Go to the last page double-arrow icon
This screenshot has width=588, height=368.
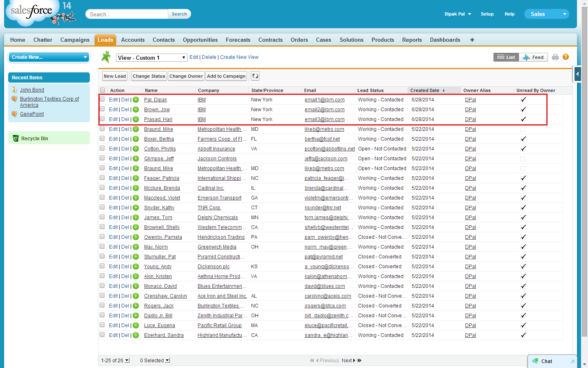tap(360, 361)
